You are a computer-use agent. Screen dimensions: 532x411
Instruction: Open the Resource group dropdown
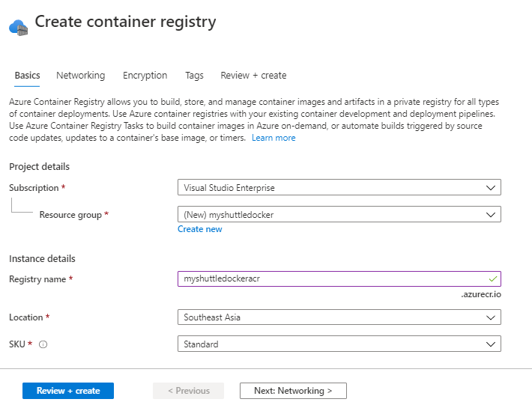[339, 214]
